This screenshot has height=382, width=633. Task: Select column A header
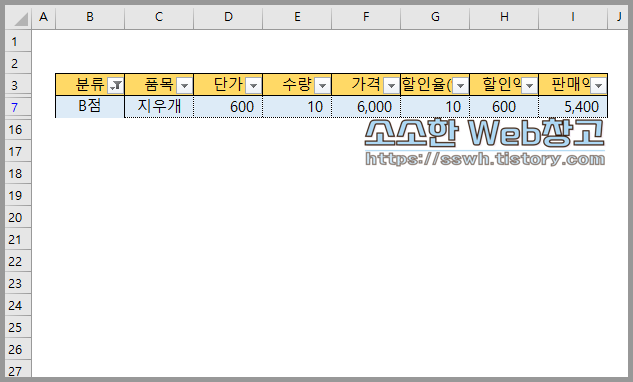(x=44, y=17)
